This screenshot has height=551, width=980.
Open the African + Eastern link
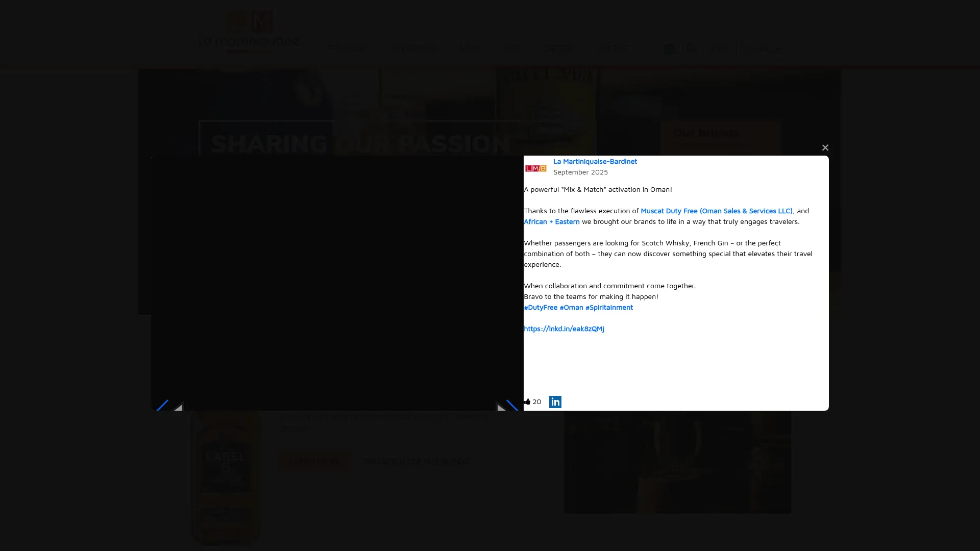tap(552, 221)
